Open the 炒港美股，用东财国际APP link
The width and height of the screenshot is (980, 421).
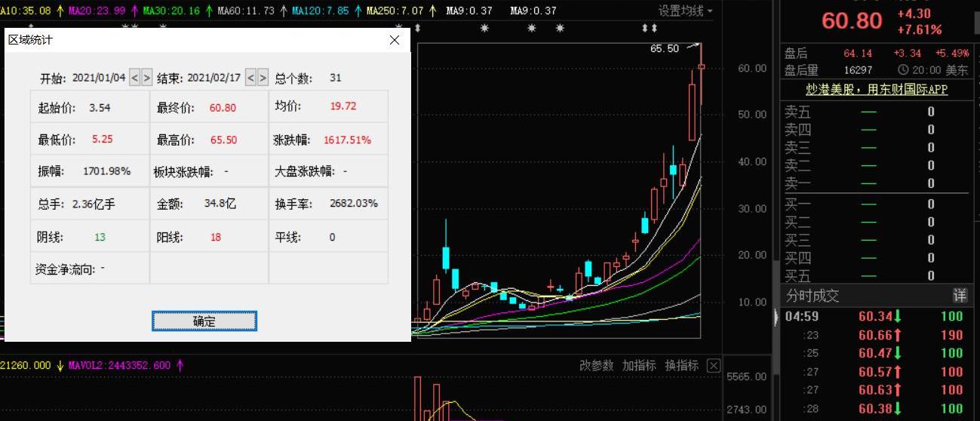click(877, 89)
